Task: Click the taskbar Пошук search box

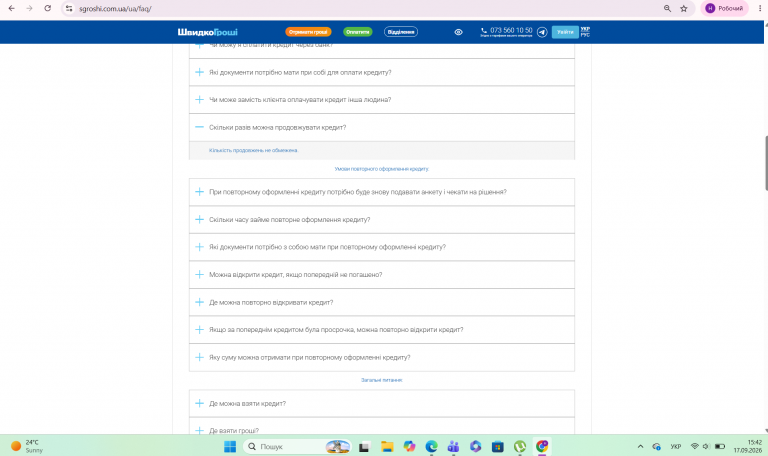Action: point(297,446)
